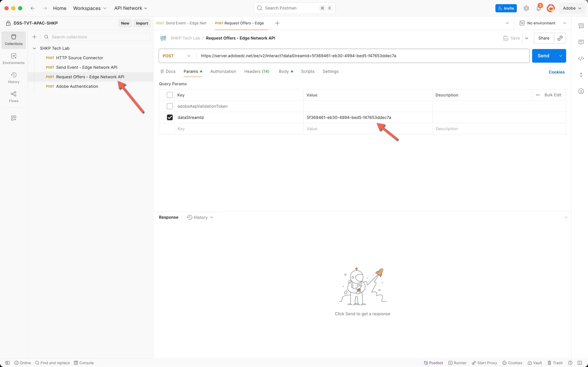This screenshot has height=367, width=588.
Task: Go back with the left arrow
Action: tap(33, 8)
